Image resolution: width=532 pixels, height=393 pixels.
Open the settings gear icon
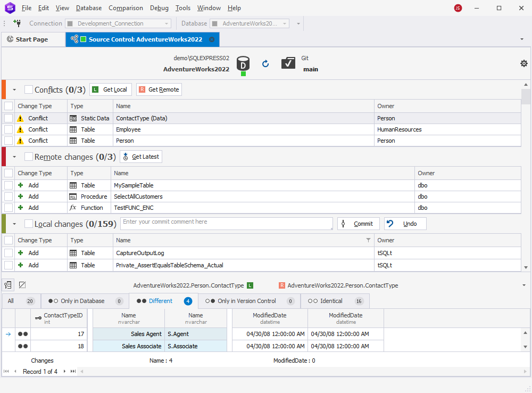(524, 63)
